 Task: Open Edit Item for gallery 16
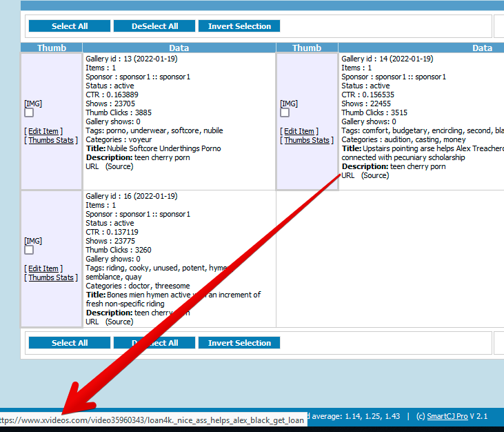pyautogui.click(x=43, y=268)
